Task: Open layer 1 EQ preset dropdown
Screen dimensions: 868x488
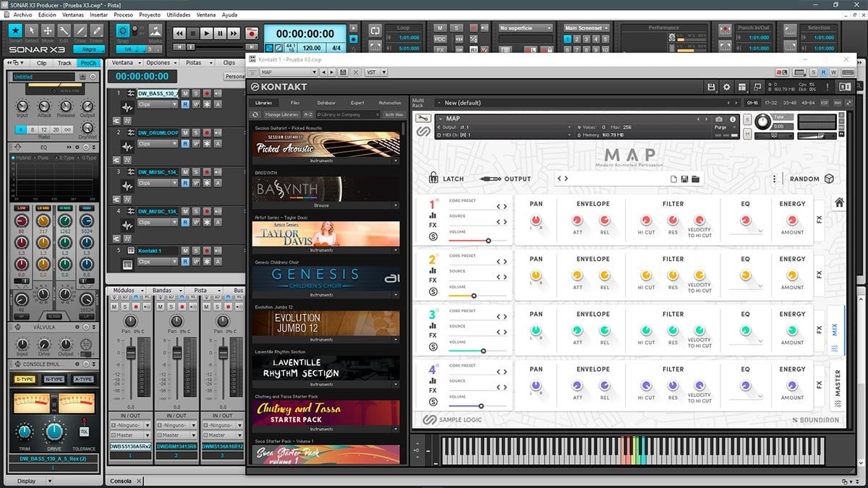Action: click(x=746, y=232)
